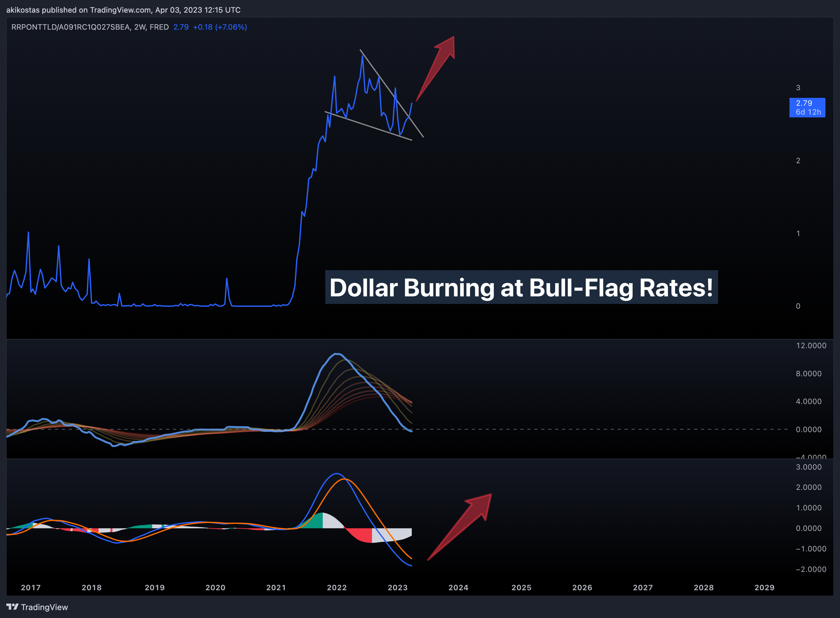Click the 2020 label on time axis

click(215, 587)
